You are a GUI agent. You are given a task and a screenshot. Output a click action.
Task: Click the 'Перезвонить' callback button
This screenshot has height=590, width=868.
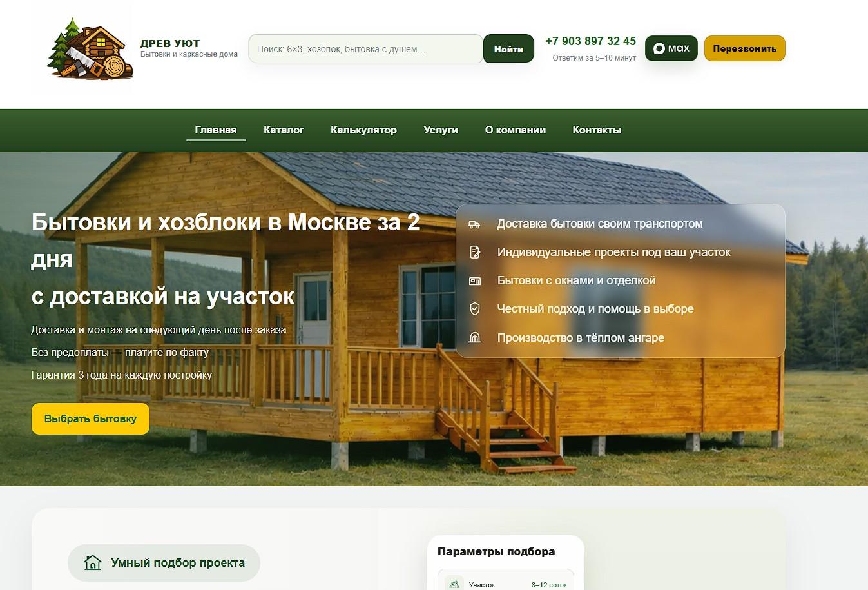(744, 48)
